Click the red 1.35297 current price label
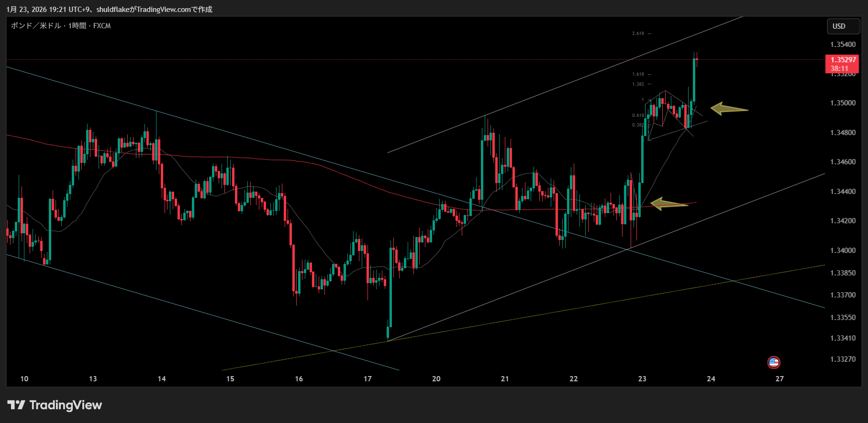The width and height of the screenshot is (868, 423). (x=843, y=60)
